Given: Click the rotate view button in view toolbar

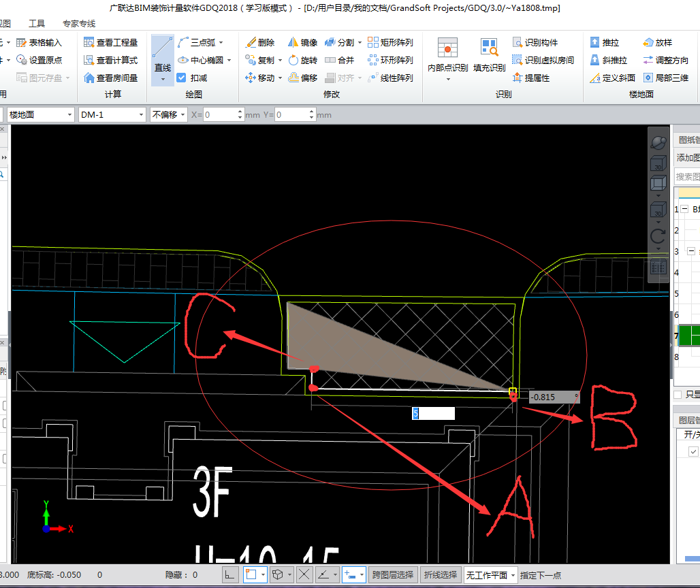Looking at the screenshot, I should pos(658,235).
